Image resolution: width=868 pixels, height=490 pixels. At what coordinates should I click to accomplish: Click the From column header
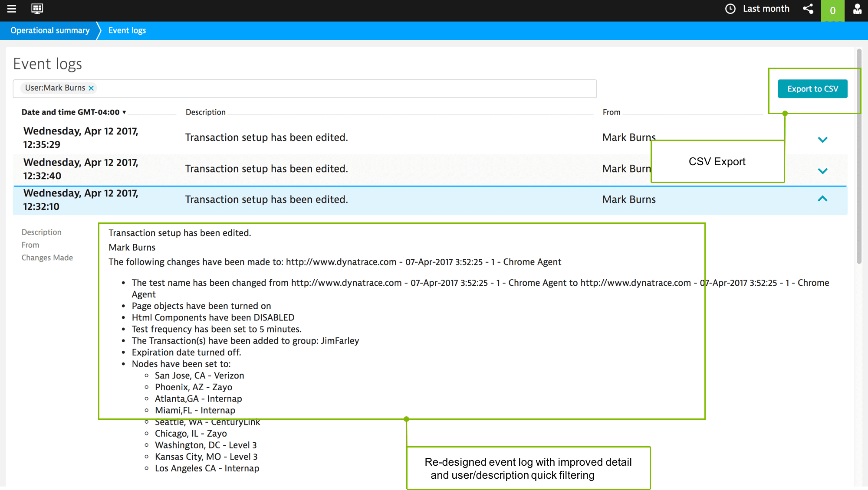click(x=612, y=112)
